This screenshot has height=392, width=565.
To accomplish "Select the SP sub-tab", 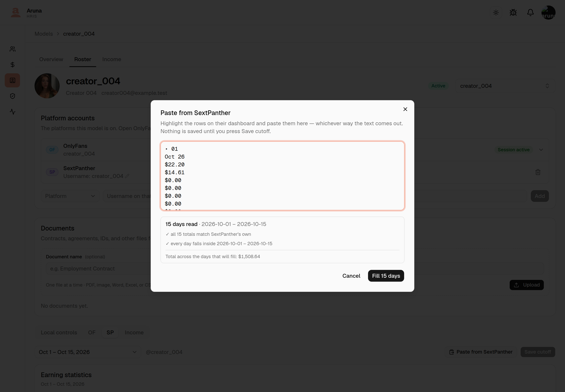I will [110, 332].
